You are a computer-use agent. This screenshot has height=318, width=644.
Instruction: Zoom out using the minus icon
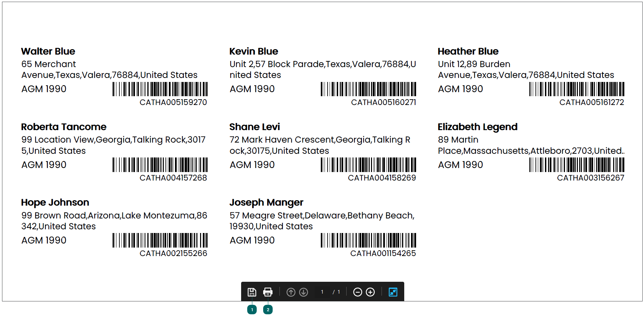(358, 292)
